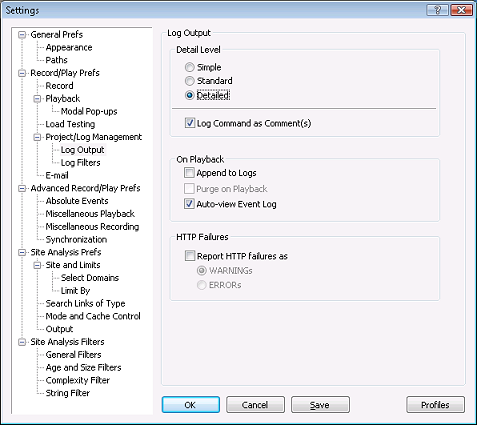Select Appearance in the settings tree

pyautogui.click(x=69, y=47)
